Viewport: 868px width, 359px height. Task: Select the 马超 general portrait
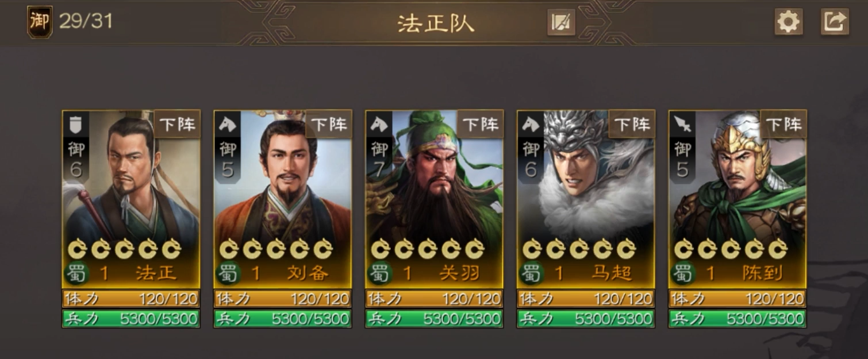(586, 190)
